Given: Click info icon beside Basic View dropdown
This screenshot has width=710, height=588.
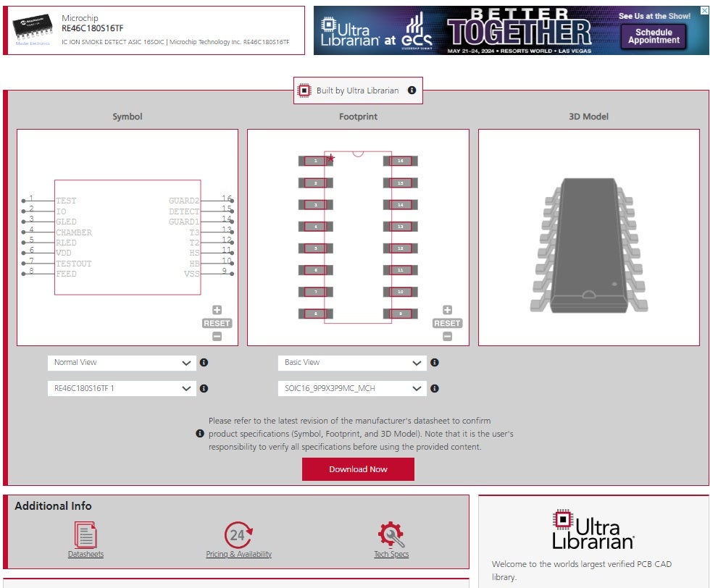Looking at the screenshot, I should [435, 363].
